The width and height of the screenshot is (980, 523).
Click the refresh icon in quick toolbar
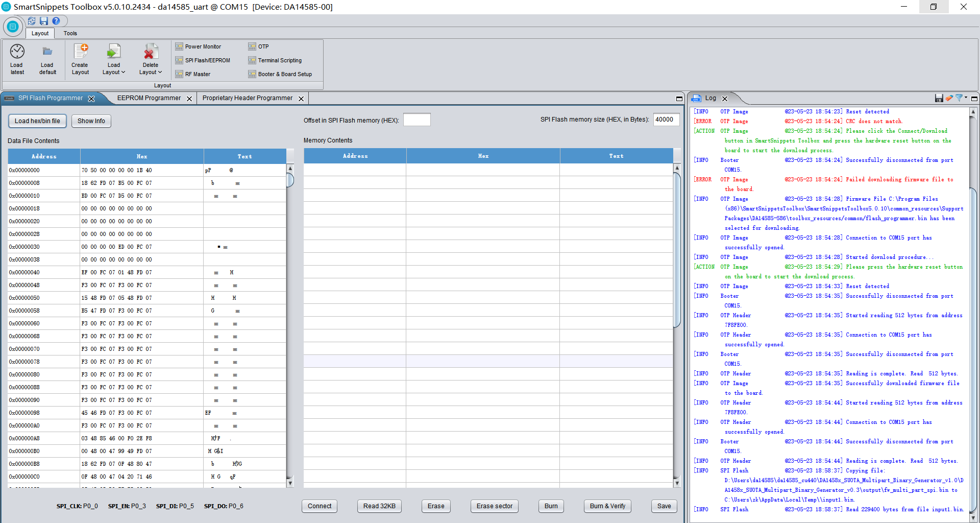32,21
